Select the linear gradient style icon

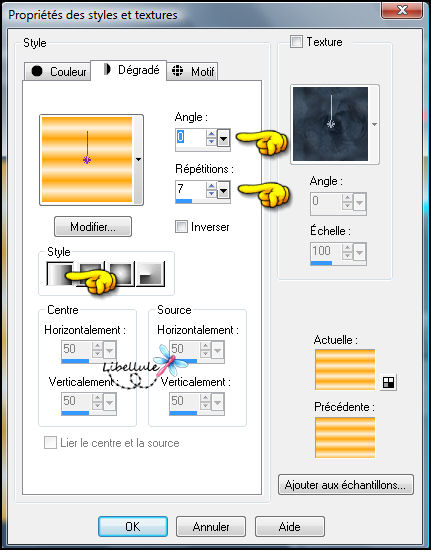click(x=60, y=274)
